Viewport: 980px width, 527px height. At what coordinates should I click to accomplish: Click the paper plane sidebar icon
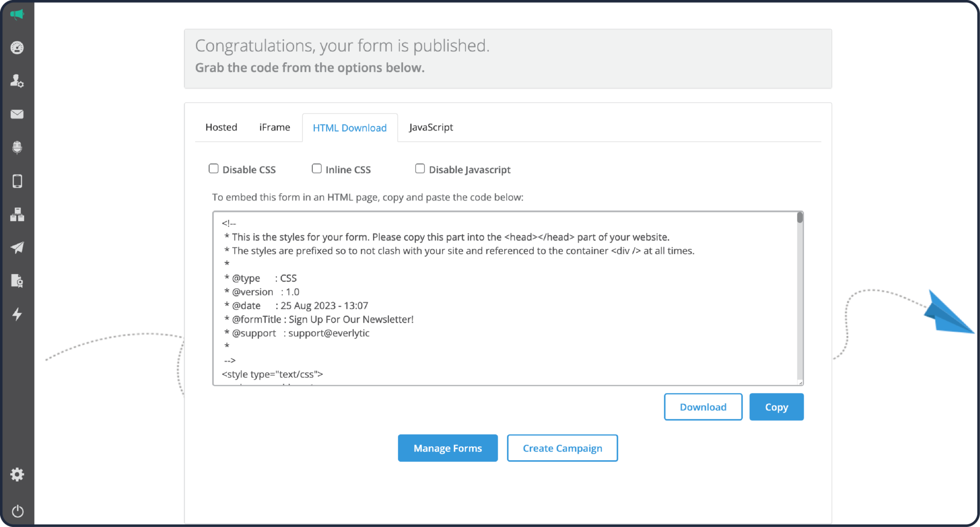[17, 248]
